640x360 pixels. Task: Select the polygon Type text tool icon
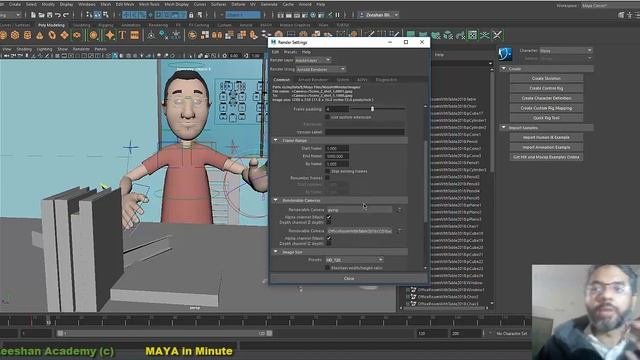(122, 36)
